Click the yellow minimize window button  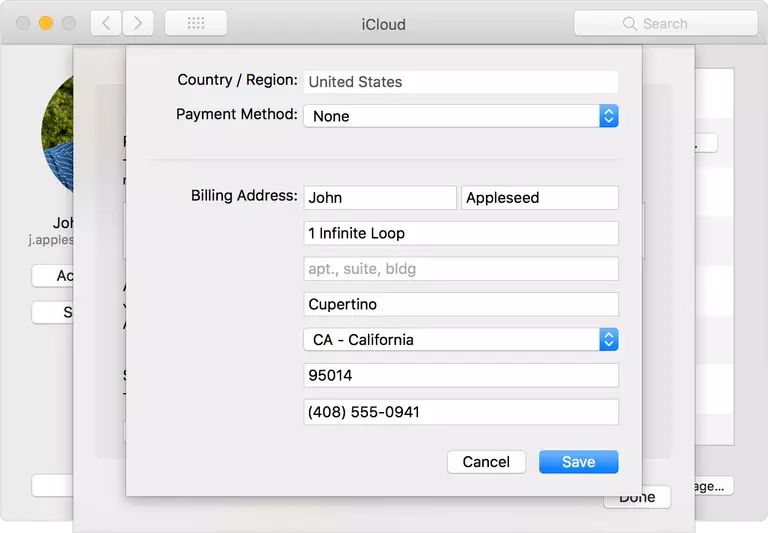(46, 23)
